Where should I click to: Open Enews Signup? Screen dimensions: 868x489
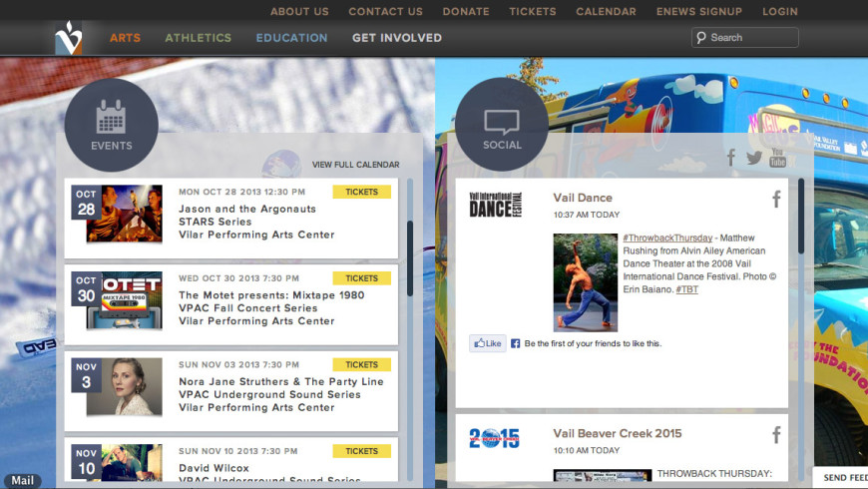699,12
